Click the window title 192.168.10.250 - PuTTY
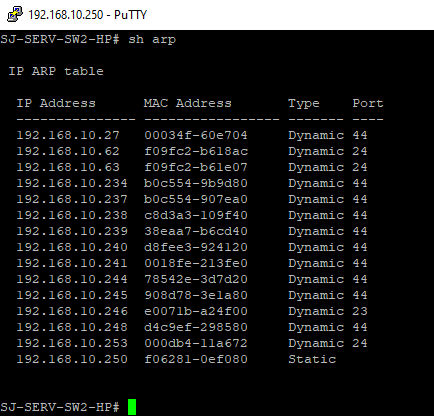The width and height of the screenshot is (434, 416). click(87, 15)
